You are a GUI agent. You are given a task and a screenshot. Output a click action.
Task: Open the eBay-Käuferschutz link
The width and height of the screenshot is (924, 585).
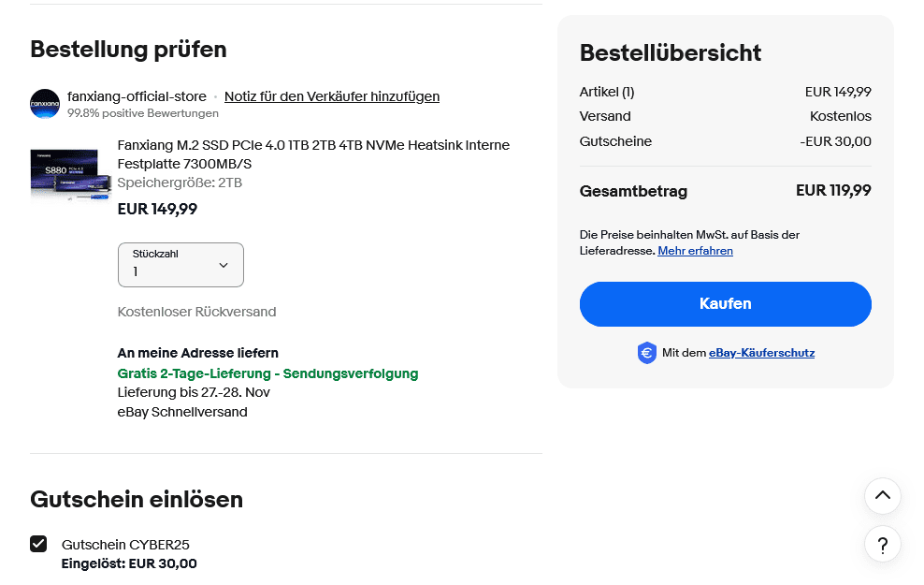[761, 353]
